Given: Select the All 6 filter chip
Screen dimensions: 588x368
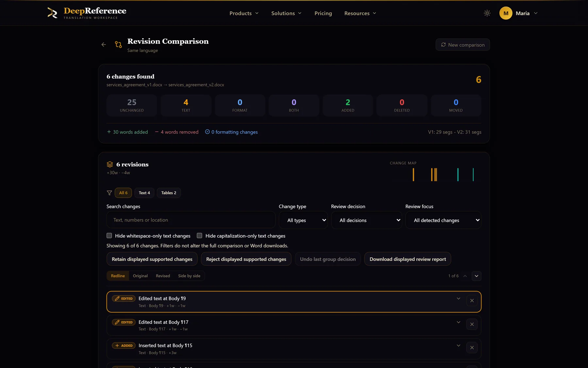Looking at the screenshot, I should coord(123,193).
